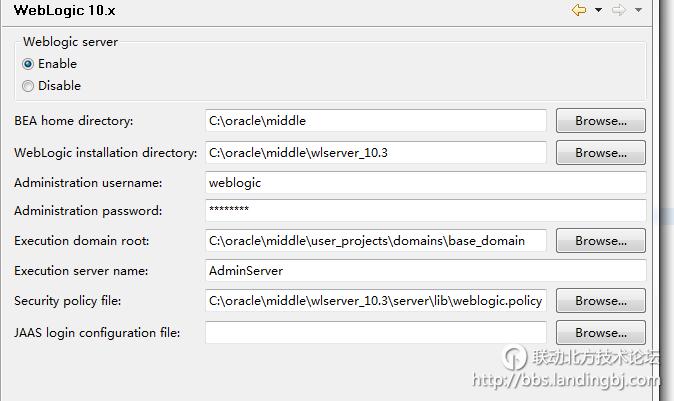Select the Disable radio button
Screen dimensions: 674x401
[x=28, y=86]
